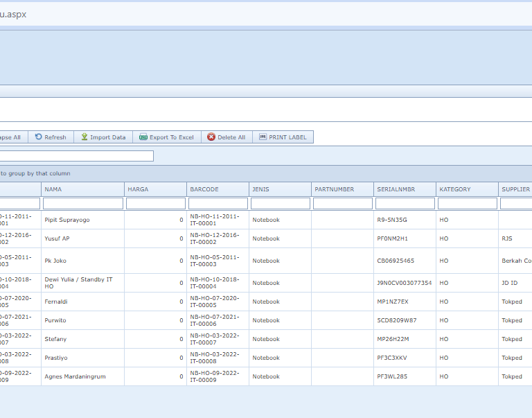Screen dimensions: 532x418
Task: Click barcode NB-HO-03-2022-IT-00008
Action: click(x=215, y=358)
